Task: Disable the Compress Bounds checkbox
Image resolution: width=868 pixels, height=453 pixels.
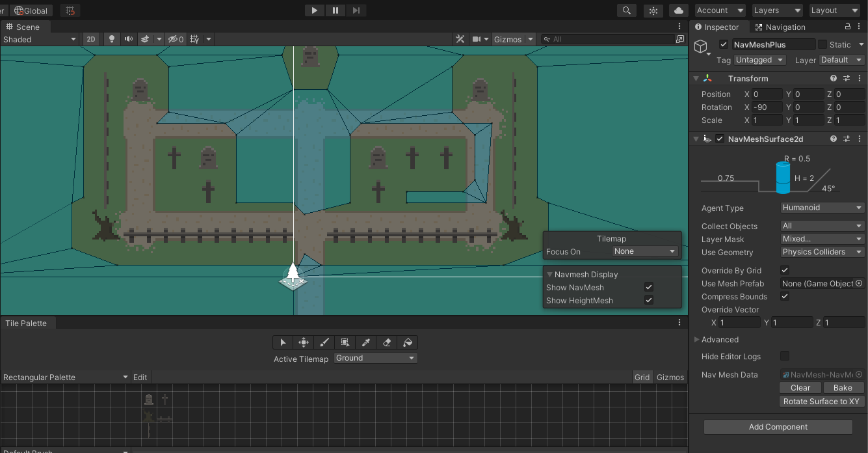Action: tap(785, 296)
